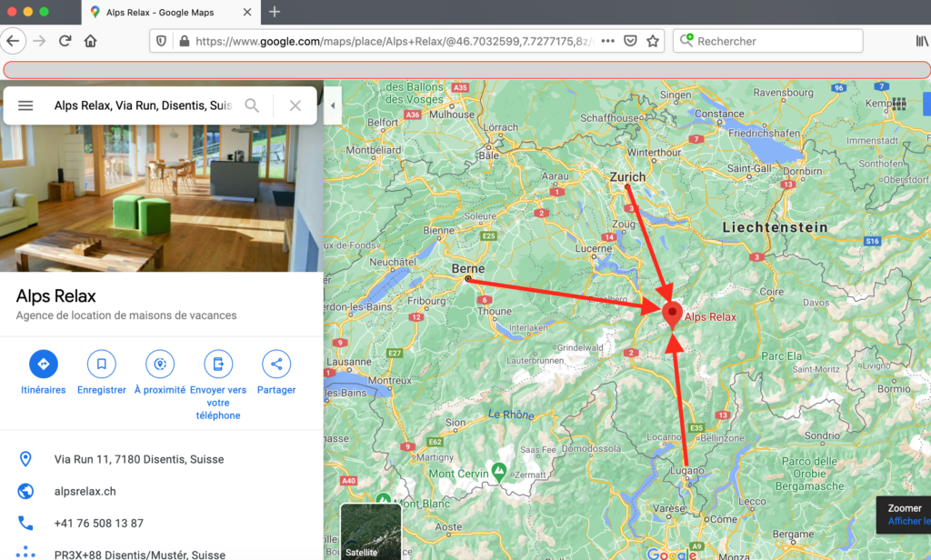Click the Alps Relax title heading

55,295
